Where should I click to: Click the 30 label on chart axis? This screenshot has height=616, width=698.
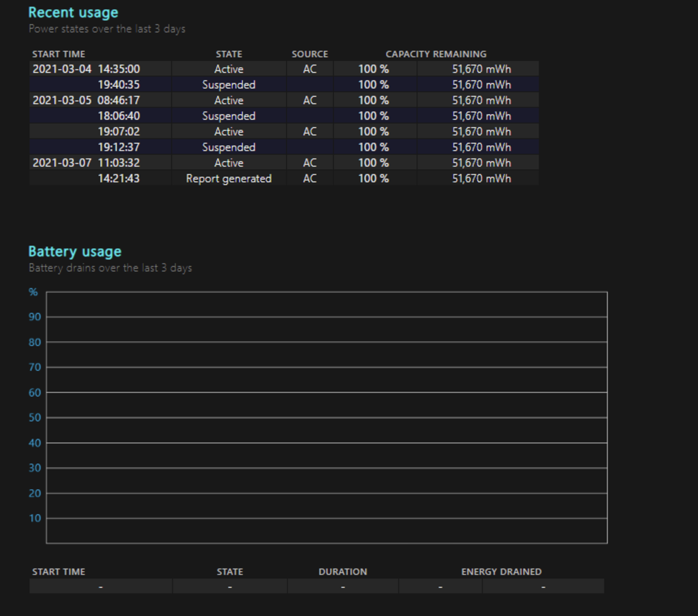coord(35,468)
